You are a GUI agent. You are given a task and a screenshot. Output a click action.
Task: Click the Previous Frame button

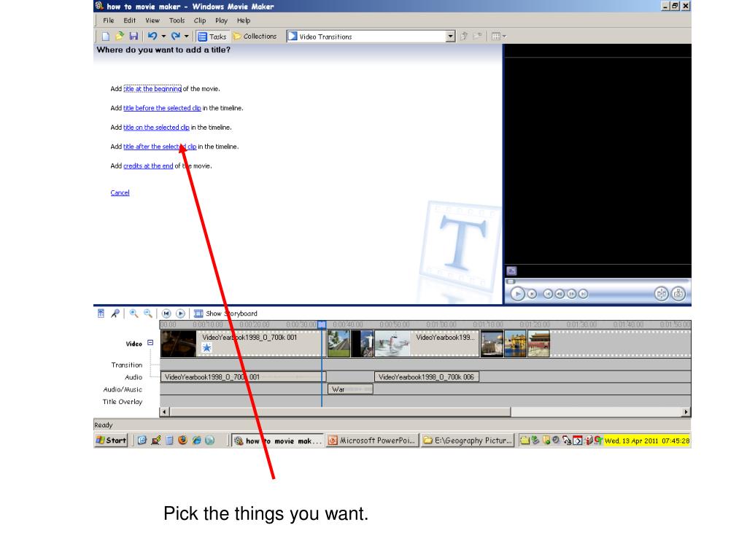click(560, 295)
